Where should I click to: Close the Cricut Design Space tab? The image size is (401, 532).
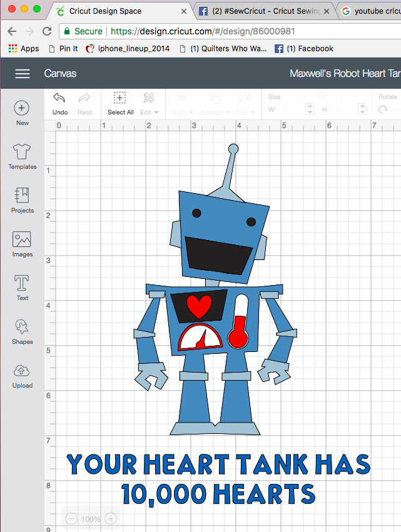click(184, 11)
